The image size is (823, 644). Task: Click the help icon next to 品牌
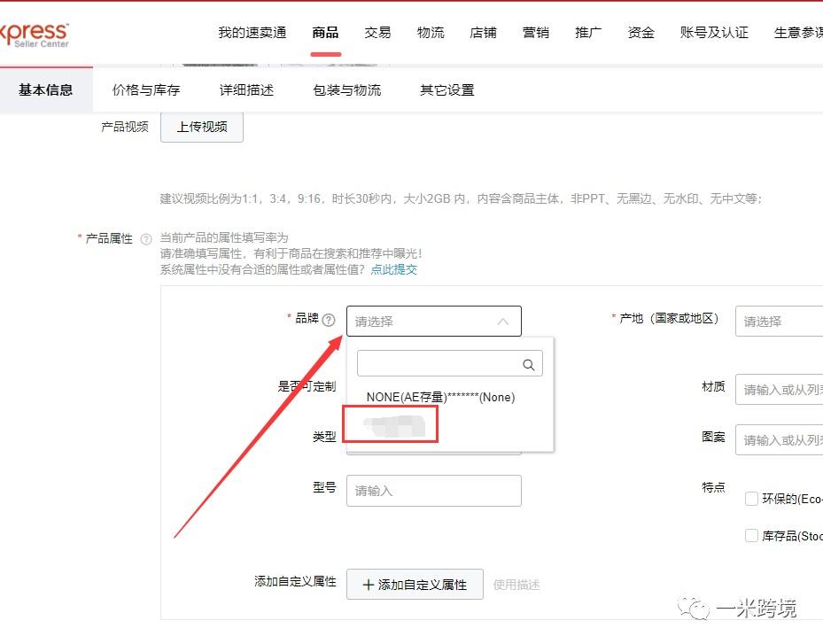[329, 320]
